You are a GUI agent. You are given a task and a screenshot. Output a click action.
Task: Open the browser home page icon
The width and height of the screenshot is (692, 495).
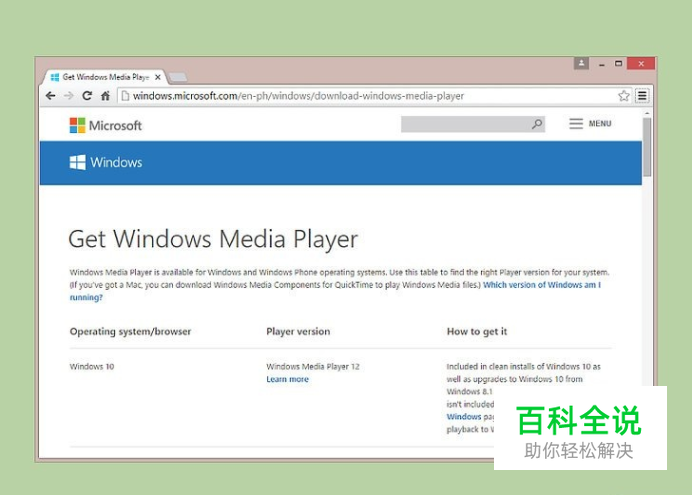(105, 96)
